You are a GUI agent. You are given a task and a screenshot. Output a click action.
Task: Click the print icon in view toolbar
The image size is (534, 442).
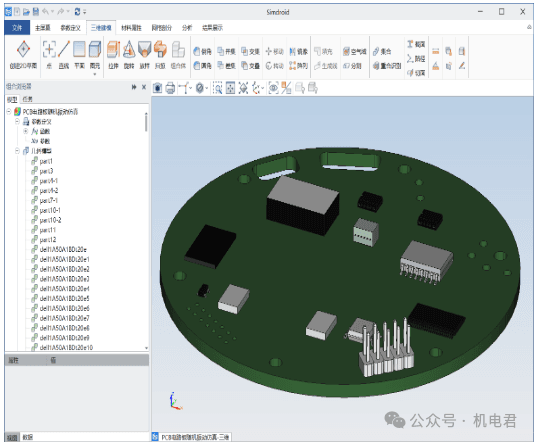coord(170,88)
